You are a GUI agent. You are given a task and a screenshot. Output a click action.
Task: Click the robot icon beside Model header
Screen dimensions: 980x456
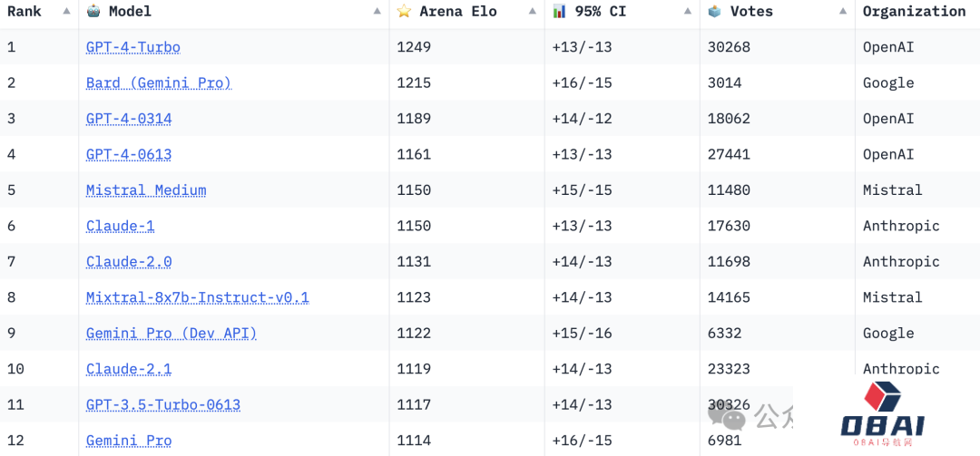click(93, 12)
